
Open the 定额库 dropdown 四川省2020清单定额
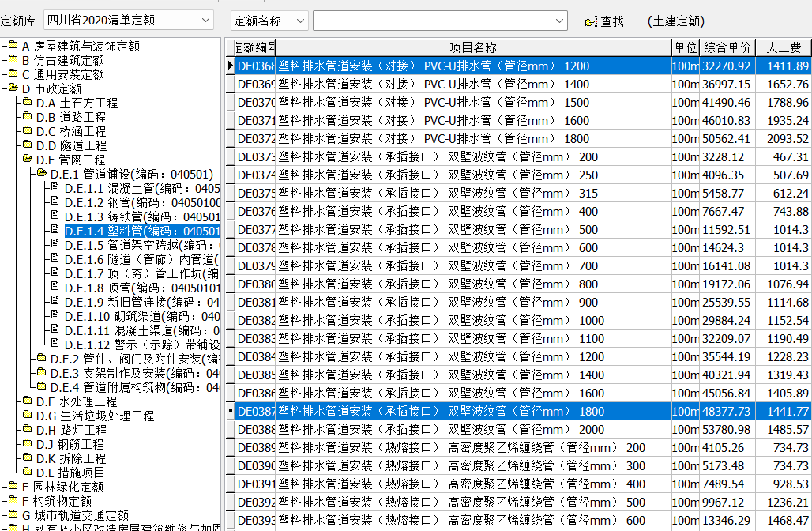129,21
